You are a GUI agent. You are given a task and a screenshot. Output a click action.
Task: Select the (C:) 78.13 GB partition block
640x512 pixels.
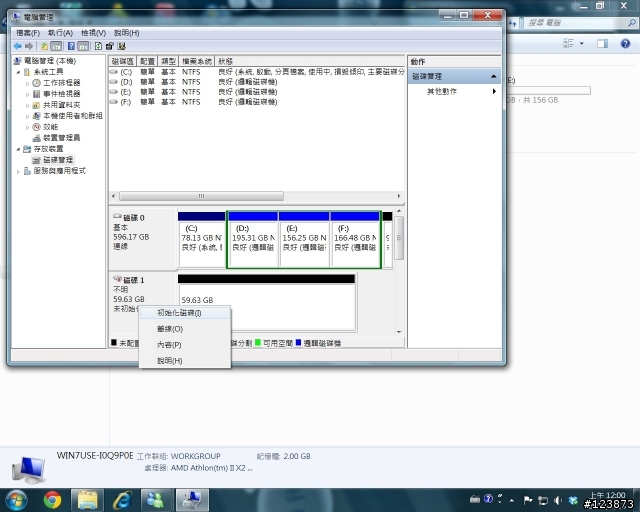(x=202, y=240)
